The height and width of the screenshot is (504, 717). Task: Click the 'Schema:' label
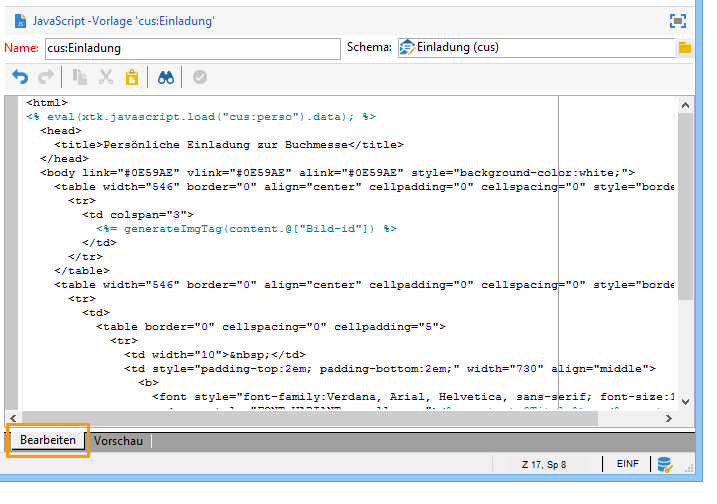pos(369,47)
